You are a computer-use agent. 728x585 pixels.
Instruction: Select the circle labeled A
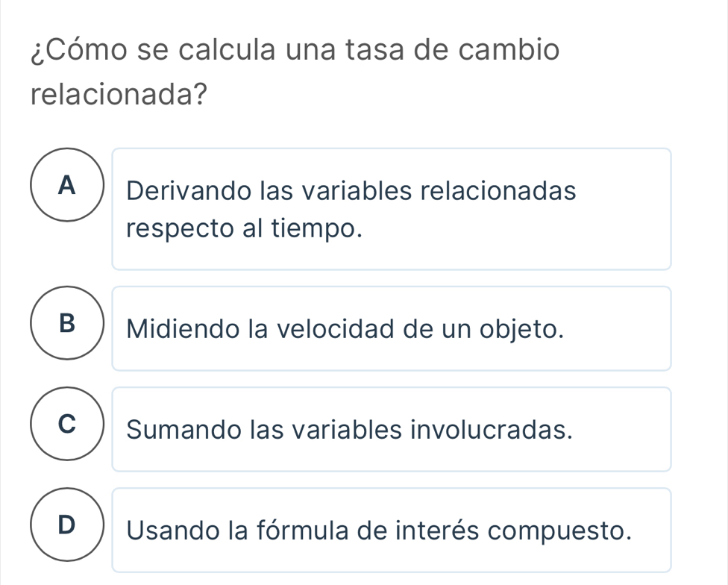pyautogui.click(x=68, y=184)
